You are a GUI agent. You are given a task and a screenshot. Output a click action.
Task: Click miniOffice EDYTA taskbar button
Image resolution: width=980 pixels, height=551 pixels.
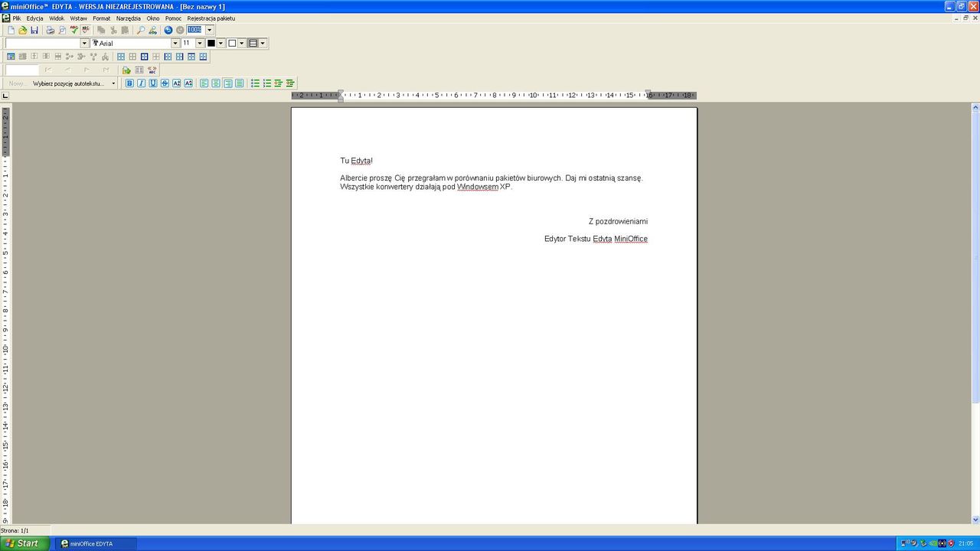click(x=95, y=543)
